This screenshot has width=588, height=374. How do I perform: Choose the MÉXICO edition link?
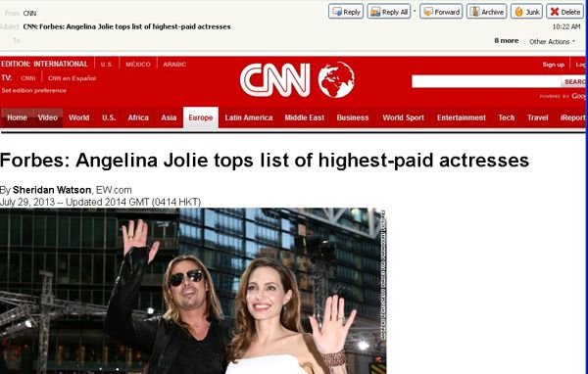coord(138,64)
